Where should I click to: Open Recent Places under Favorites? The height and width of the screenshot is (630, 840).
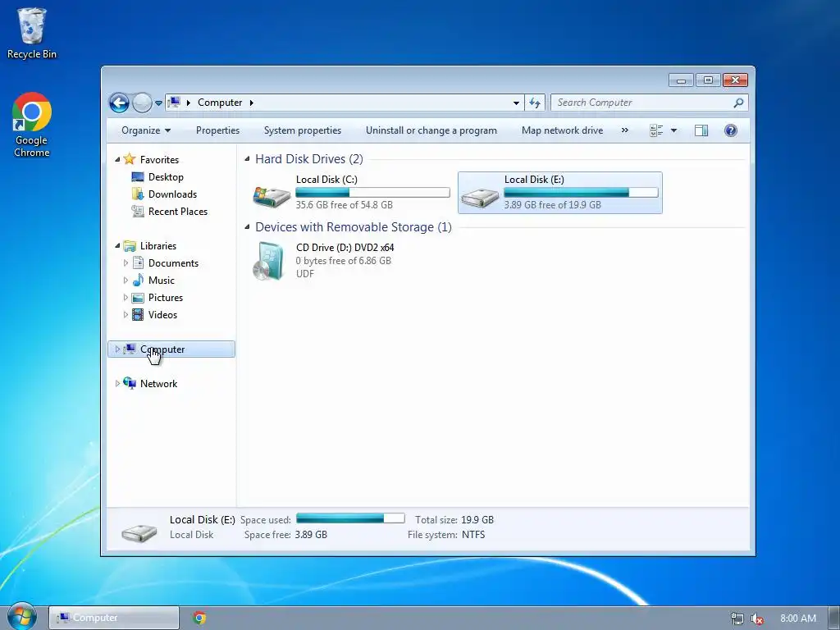pos(178,211)
